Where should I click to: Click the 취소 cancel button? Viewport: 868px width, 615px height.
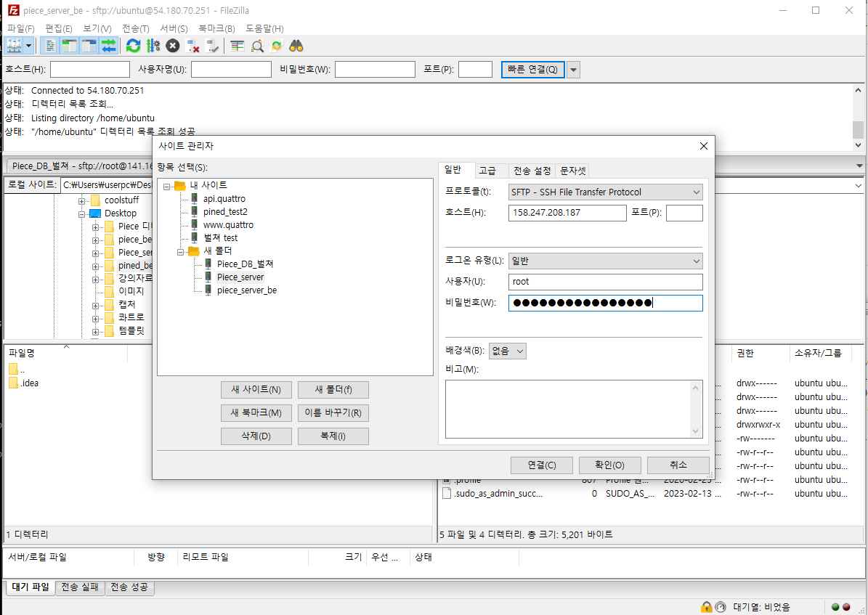678,465
